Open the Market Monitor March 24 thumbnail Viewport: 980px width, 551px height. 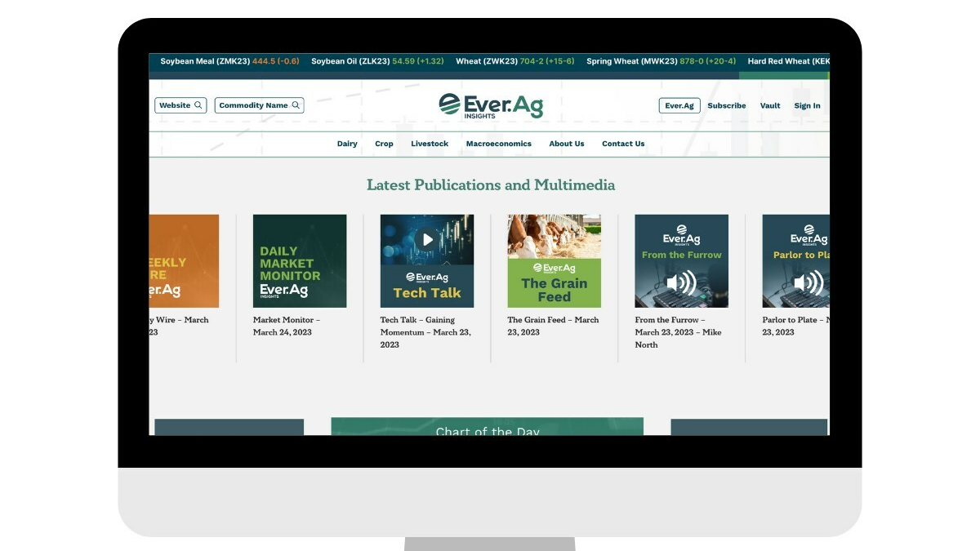(300, 260)
